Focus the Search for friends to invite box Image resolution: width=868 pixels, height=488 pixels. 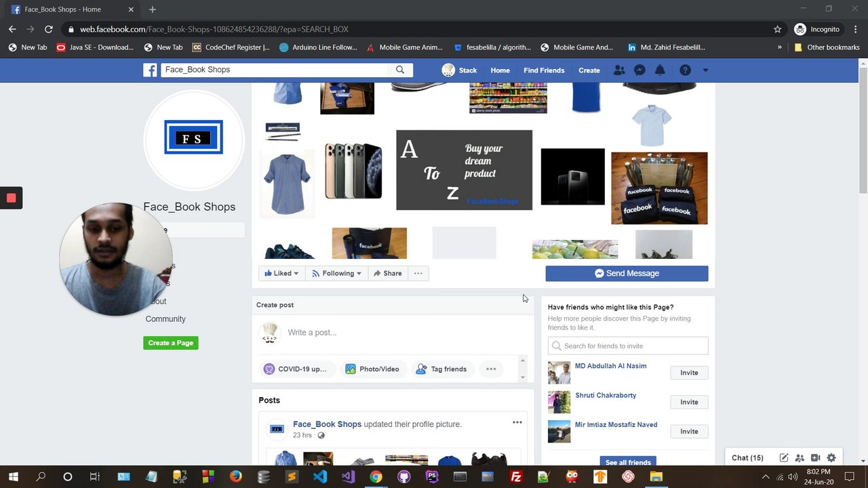point(628,346)
